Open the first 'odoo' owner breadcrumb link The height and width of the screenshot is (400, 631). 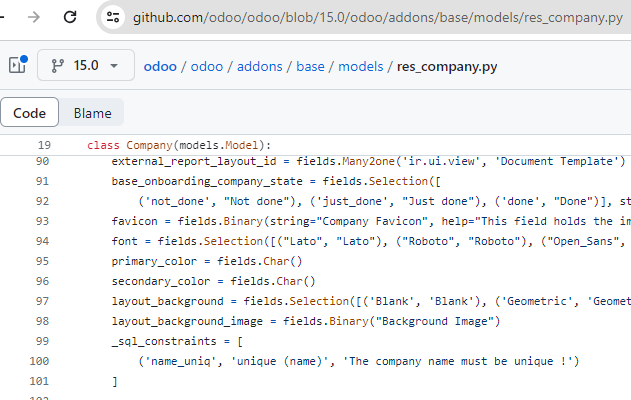[x=160, y=66]
